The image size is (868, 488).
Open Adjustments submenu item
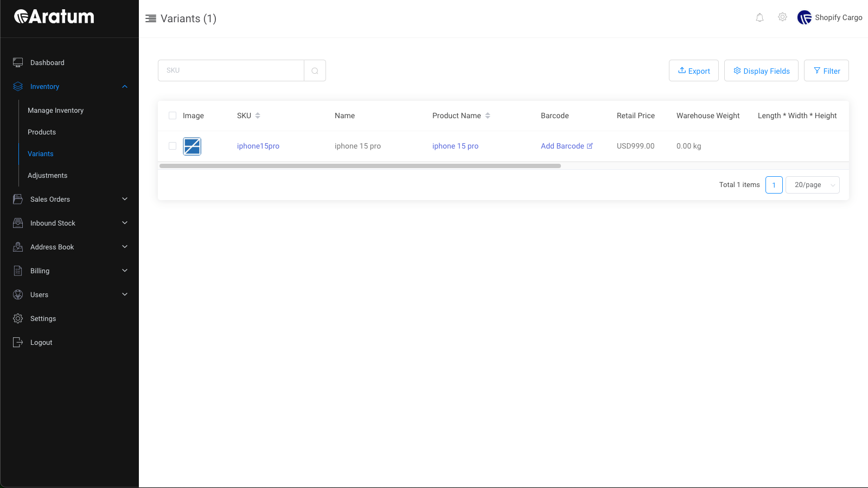48,175
